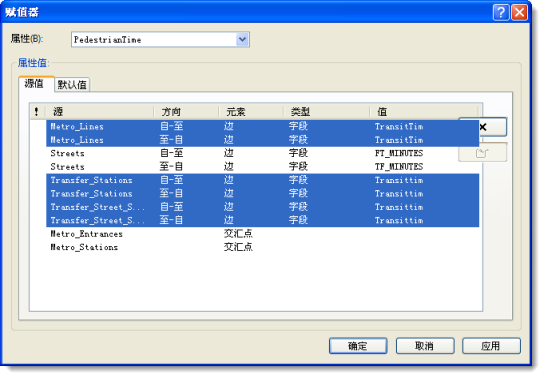539x373 pixels.
Task: Click the first Metro_Lines row
Action: [263, 127]
